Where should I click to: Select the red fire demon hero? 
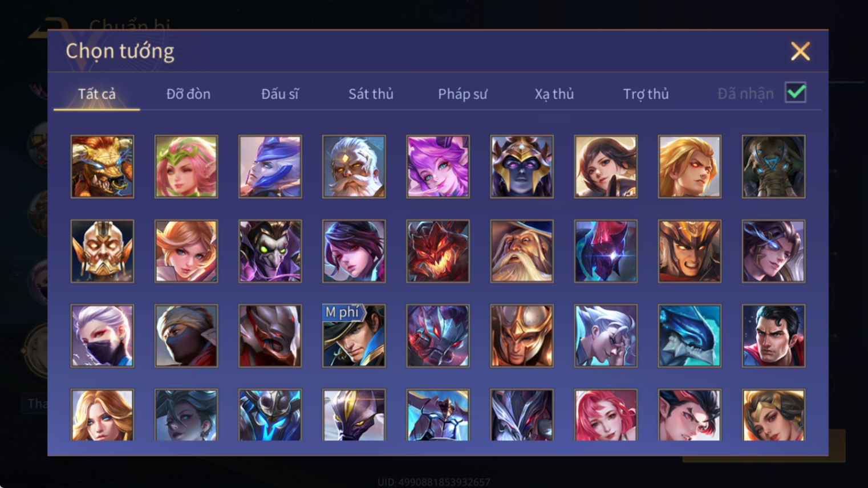(437, 251)
